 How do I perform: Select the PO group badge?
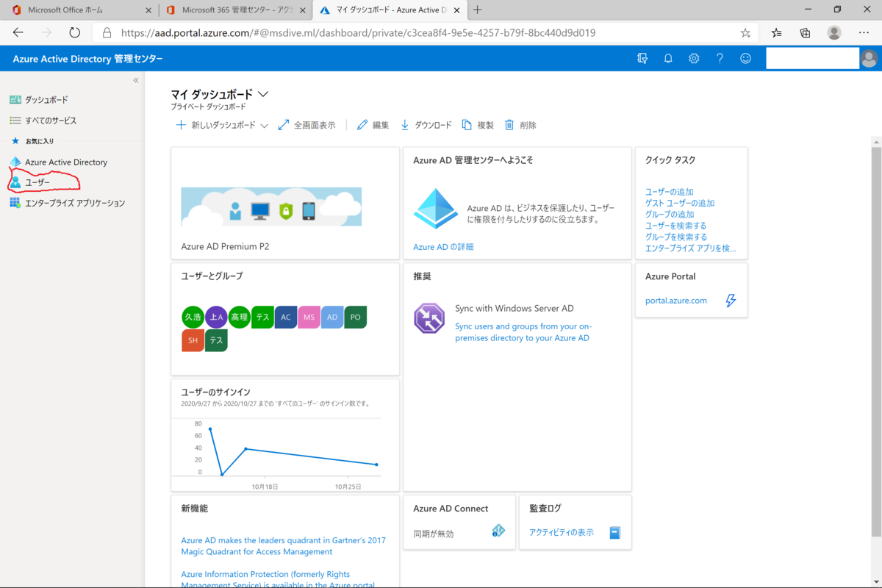(x=355, y=317)
